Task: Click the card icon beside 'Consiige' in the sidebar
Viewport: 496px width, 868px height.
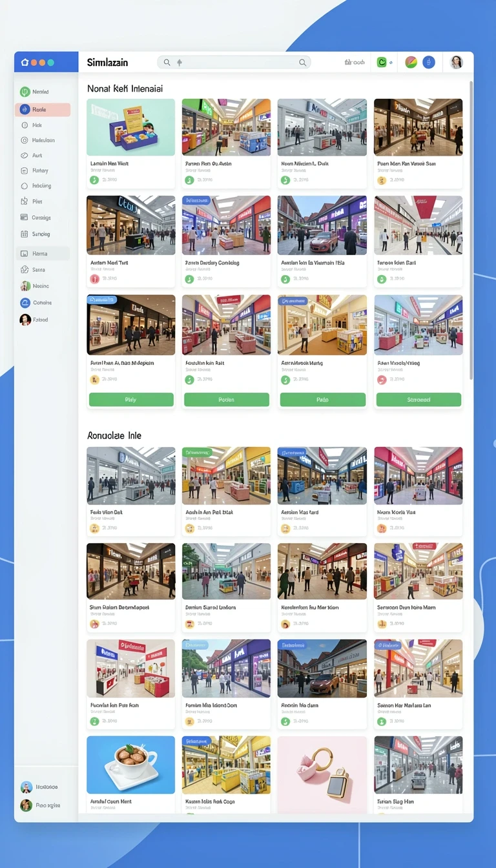Action: [25, 218]
